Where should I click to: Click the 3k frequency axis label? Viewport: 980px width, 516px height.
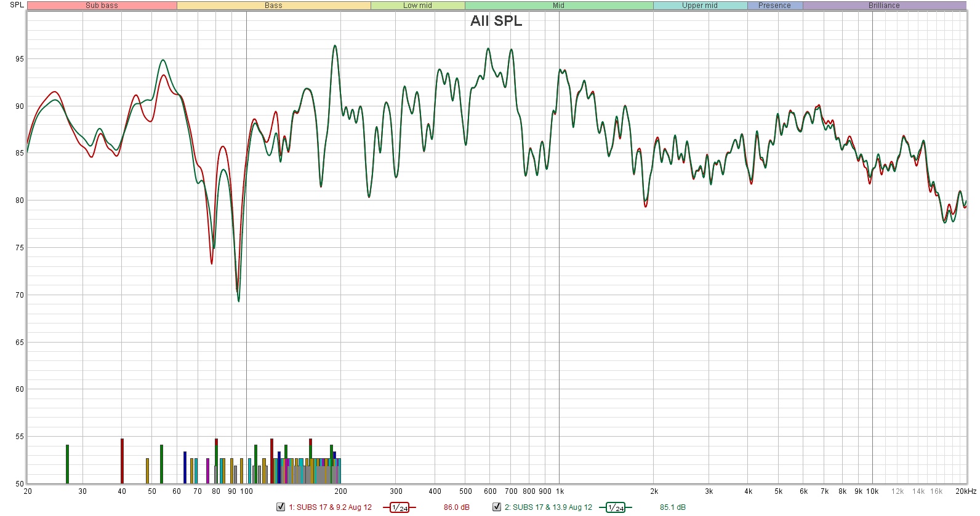(x=709, y=491)
